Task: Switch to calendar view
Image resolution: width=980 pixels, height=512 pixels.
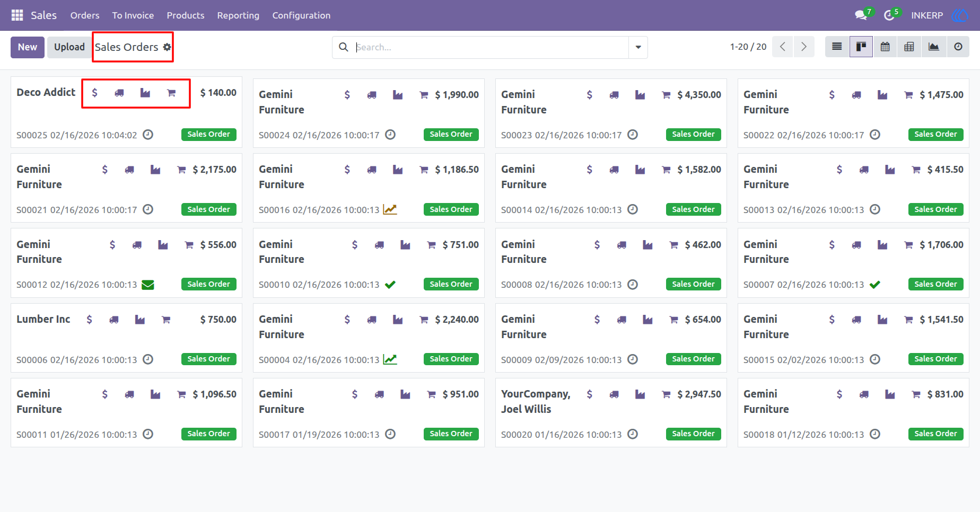Action: (885, 47)
